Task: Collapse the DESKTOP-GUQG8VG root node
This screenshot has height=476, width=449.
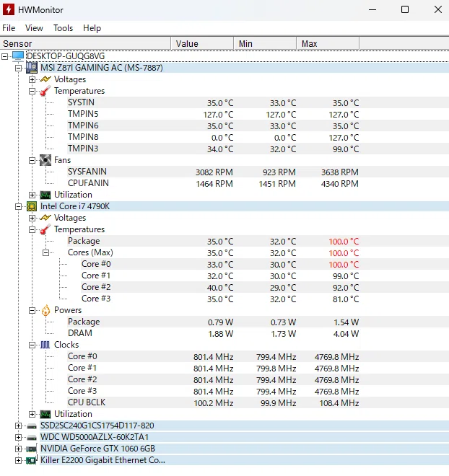Action: tap(4, 56)
